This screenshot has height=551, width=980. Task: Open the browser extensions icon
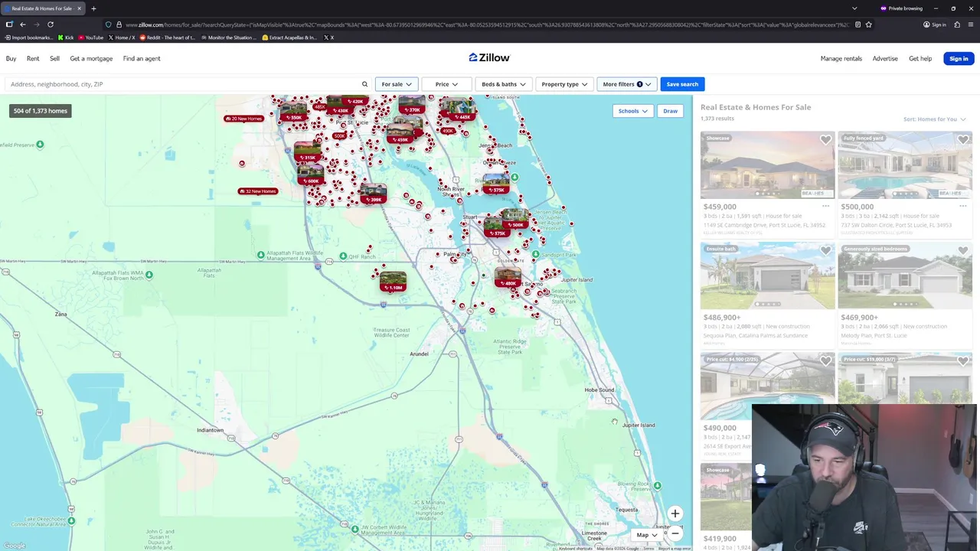pyautogui.click(x=956, y=24)
